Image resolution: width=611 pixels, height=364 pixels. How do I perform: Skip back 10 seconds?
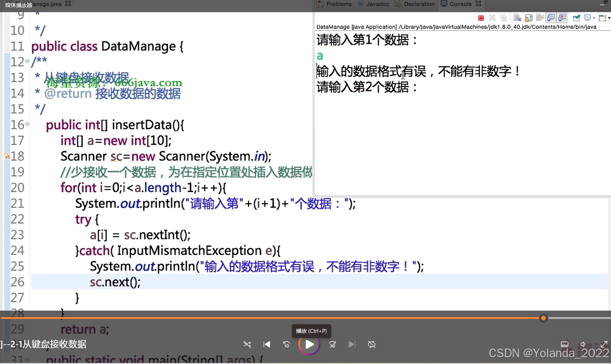(286, 344)
